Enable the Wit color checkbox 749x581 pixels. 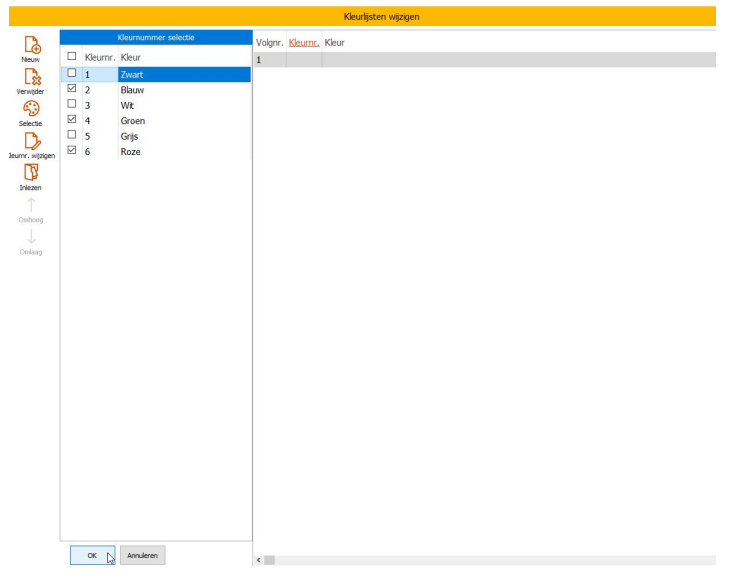tap(71, 105)
